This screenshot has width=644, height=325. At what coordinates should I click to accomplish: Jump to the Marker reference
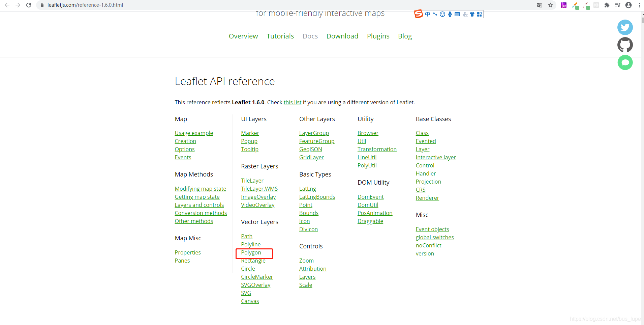[x=250, y=133]
